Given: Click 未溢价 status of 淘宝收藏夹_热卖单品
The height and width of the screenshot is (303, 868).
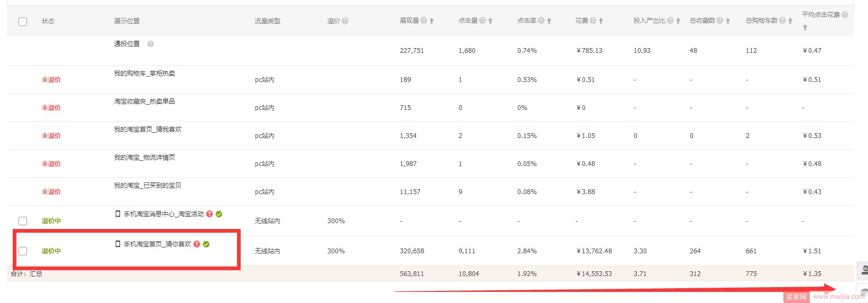Looking at the screenshot, I should coord(51,108).
